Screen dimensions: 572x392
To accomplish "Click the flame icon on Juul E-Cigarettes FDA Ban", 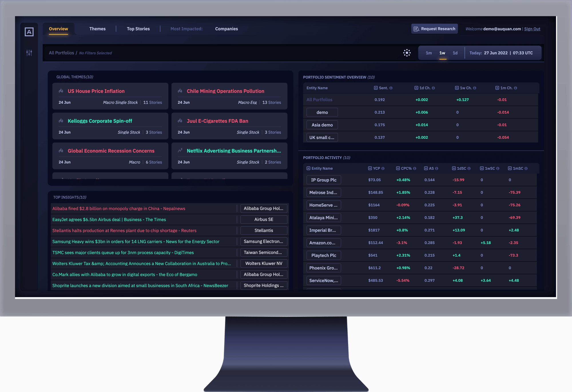I will [x=180, y=121].
